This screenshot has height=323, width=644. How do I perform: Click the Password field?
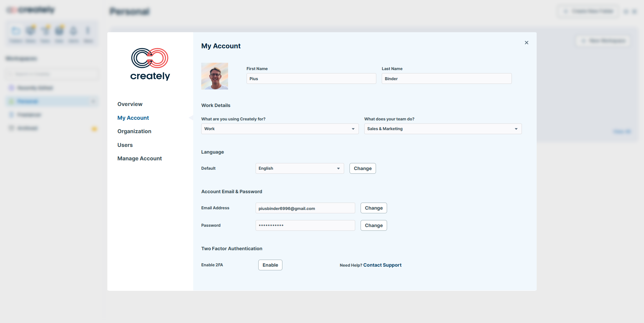point(305,225)
